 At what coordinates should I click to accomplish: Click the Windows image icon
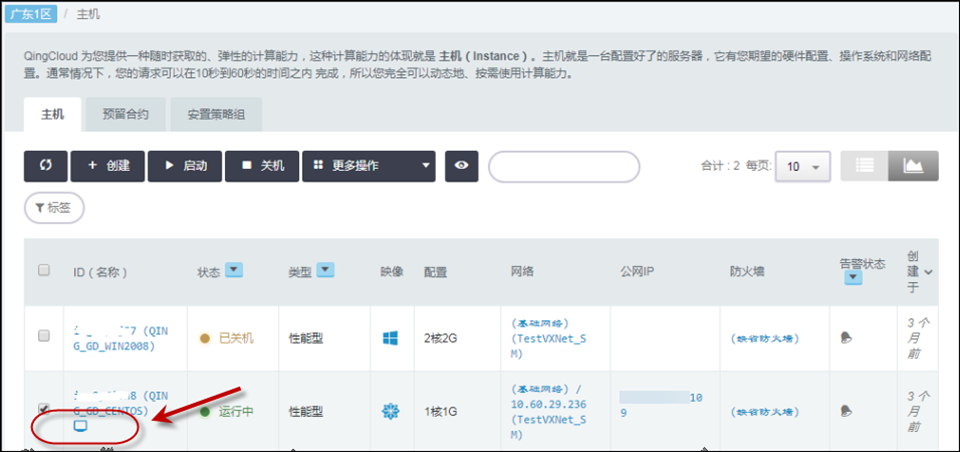pos(390,338)
